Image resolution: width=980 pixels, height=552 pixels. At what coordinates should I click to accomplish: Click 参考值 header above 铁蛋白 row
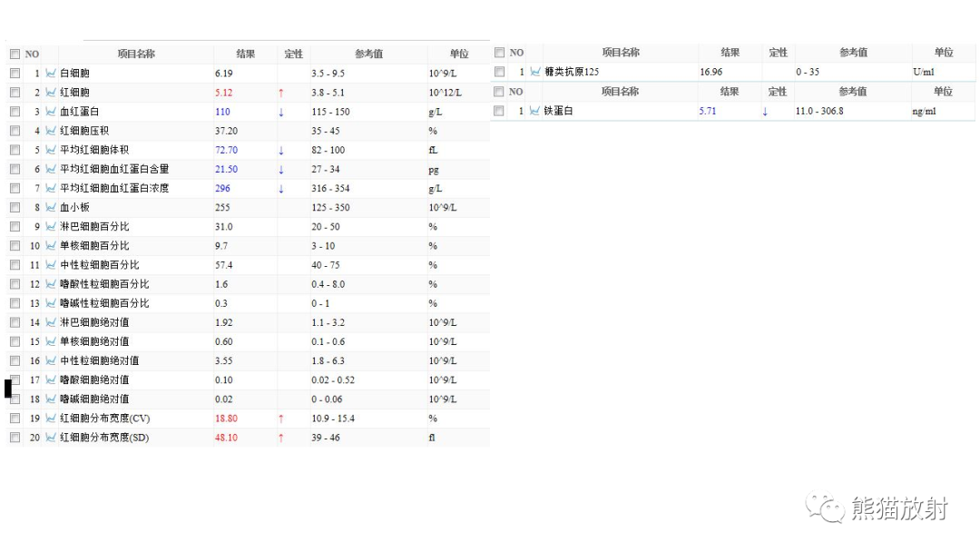tap(852, 92)
